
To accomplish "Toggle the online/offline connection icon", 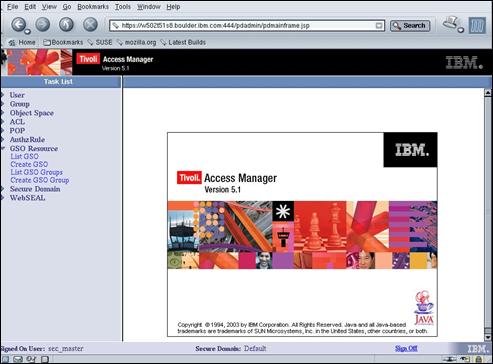I will pyautogui.click(x=450, y=359).
